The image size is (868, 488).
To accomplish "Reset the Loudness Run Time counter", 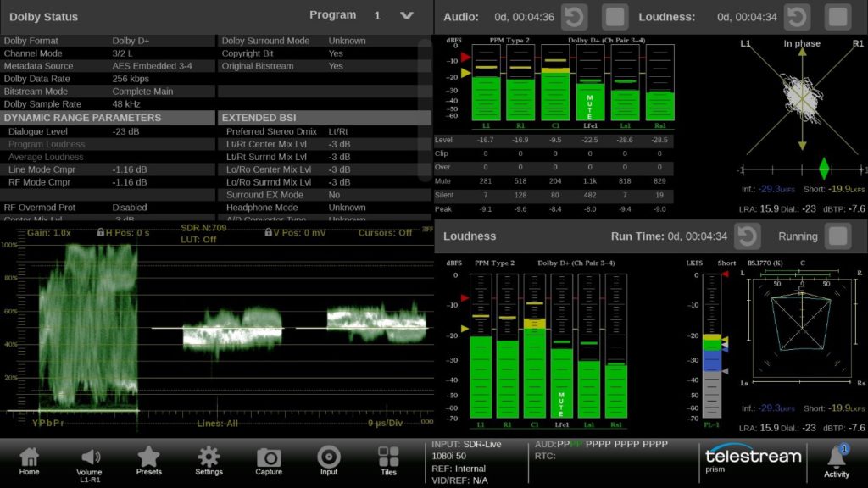I will 746,236.
